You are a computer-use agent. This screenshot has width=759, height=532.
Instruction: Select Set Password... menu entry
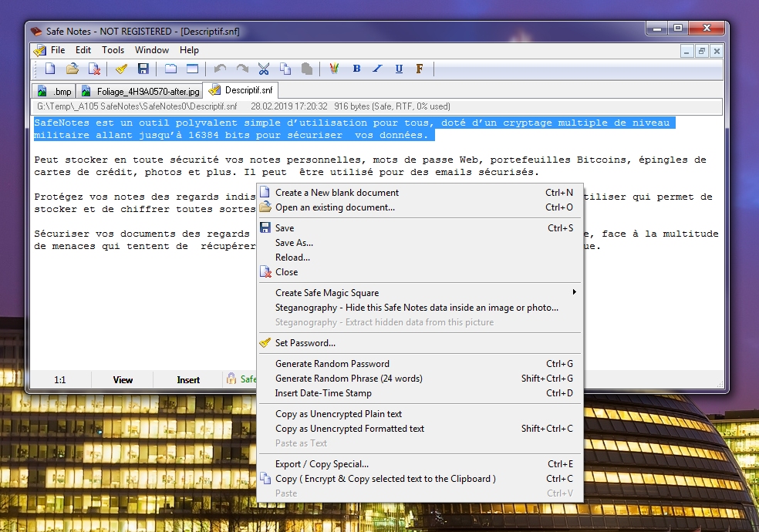point(420,343)
